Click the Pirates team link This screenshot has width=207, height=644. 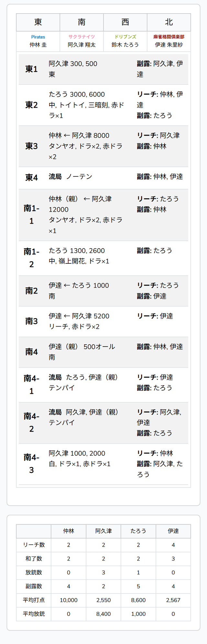[x=38, y=37]
